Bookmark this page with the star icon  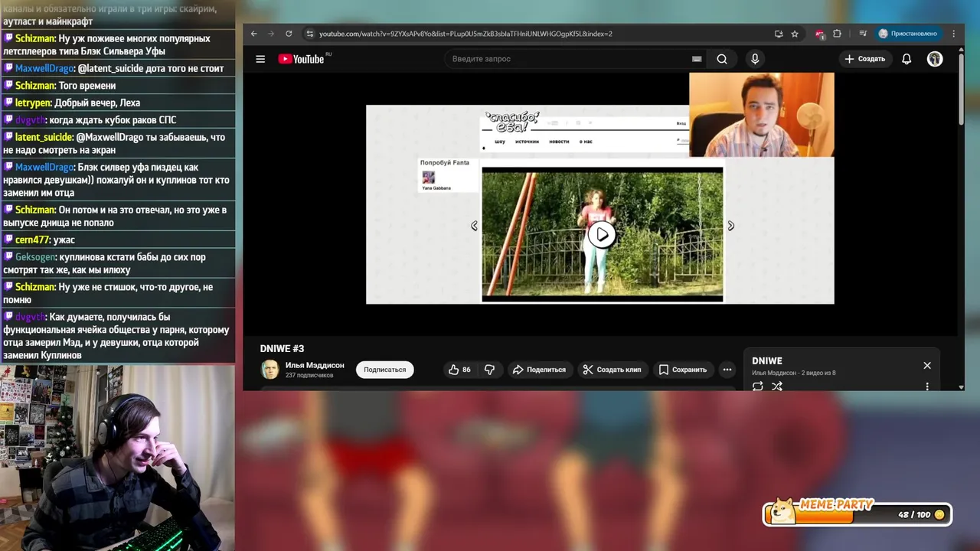point(795,34)
